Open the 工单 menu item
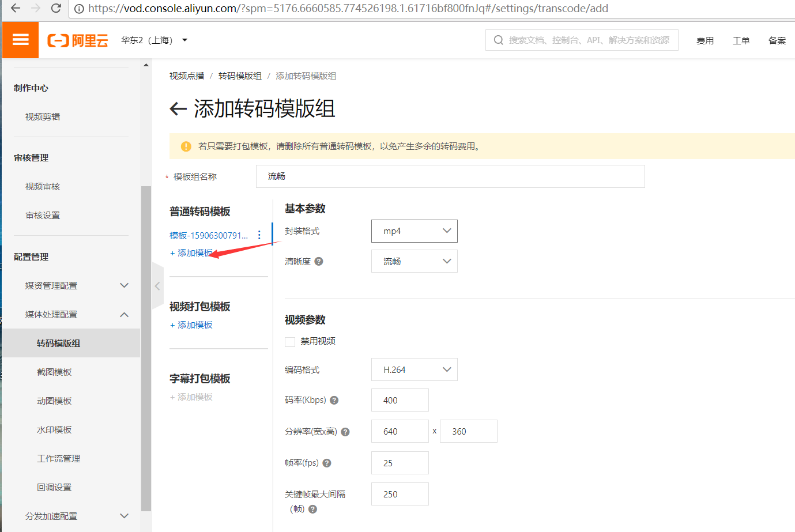The width and height of the screenshot is (795, 532). tap(741, 40)
